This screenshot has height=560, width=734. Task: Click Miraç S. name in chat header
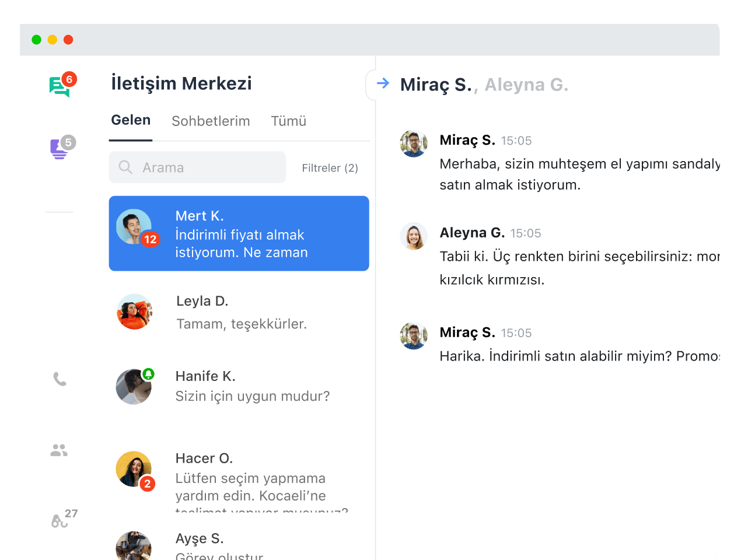(435, 85)
